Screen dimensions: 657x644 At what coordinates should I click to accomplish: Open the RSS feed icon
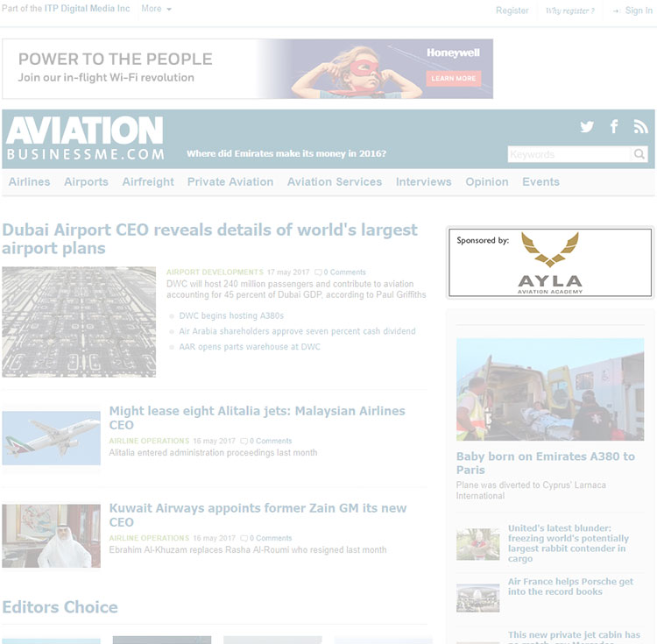640,126
